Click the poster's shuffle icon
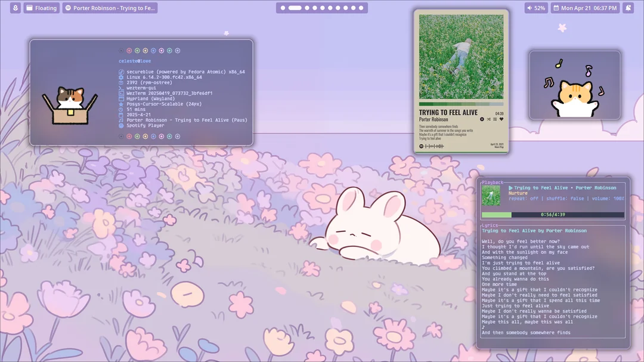 489,119
